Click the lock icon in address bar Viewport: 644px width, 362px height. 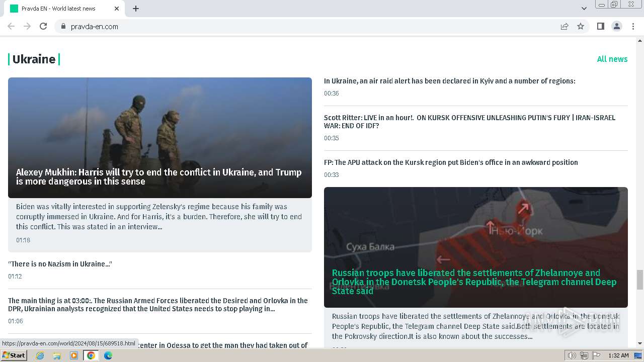[x=63, y=26]
